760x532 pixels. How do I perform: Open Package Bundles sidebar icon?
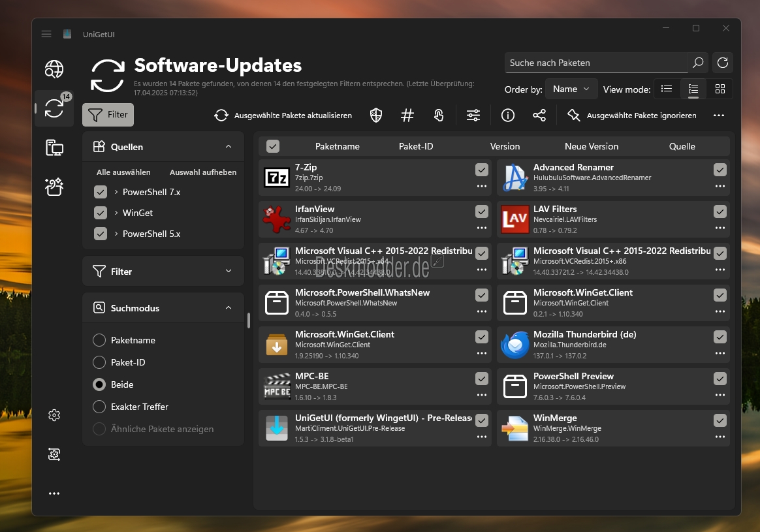pyautogui.click(x=54, y=187)
